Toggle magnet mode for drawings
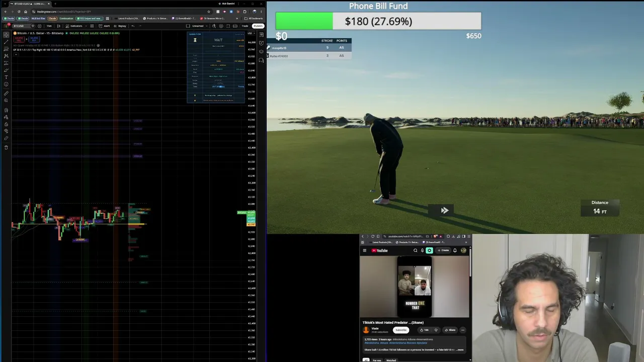This screenshot has width=644, height=362. coord(6,110)
